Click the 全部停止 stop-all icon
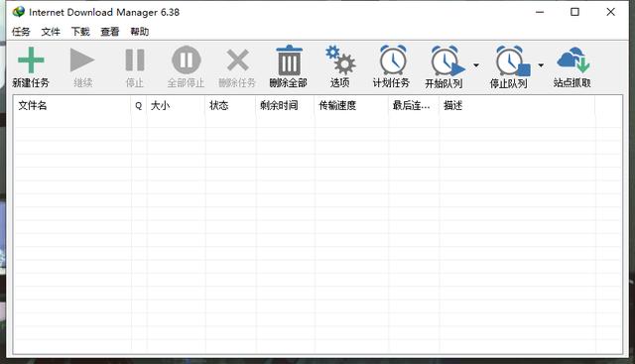The image size is (635, 364). point(187,60)
